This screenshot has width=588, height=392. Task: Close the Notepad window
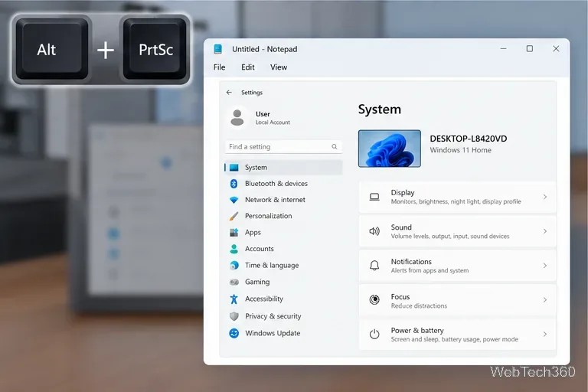click(556, 49)
